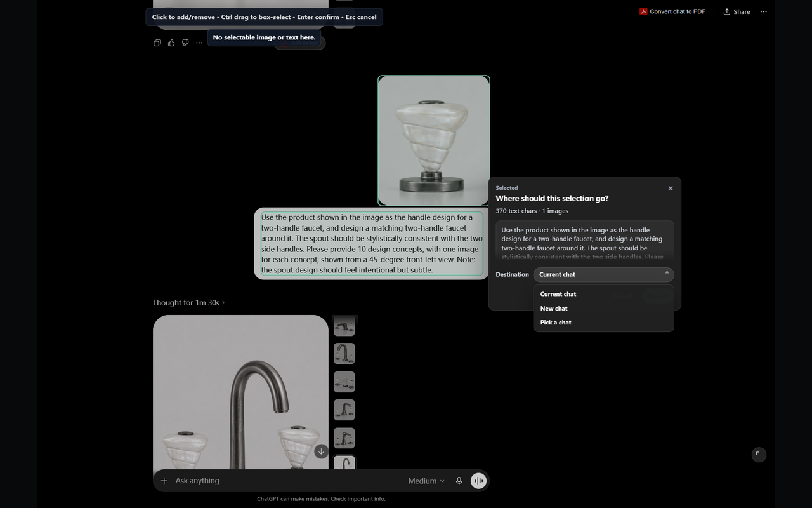The image size is (812, 508).
Task: Toggle selection of the faucet prompt message
Action: pos(372,243)
